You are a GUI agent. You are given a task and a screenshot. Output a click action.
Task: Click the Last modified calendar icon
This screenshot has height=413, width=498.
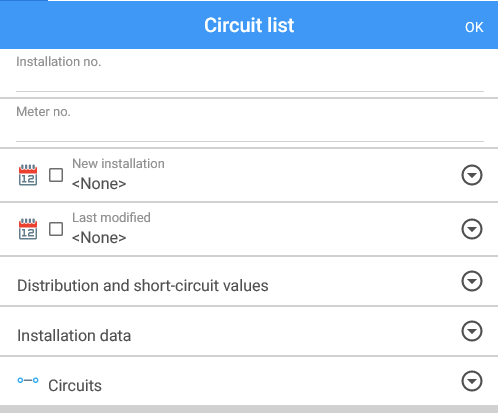pyautogui.click(x=28, y=229)
